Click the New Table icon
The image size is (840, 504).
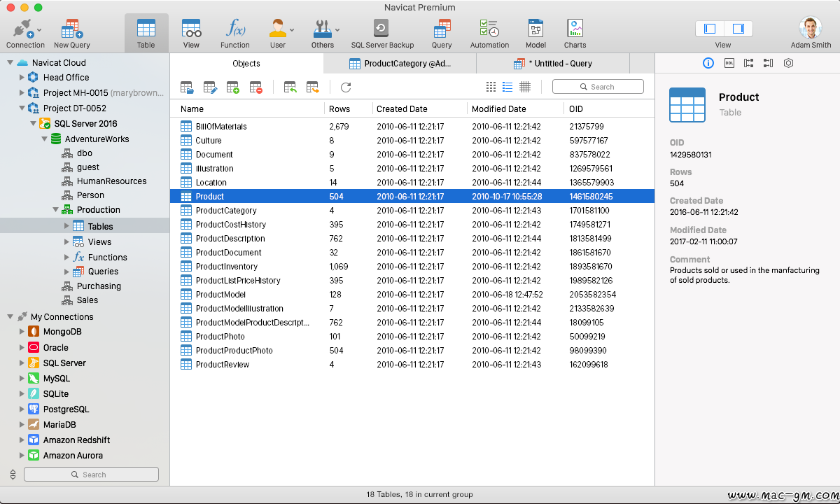233,87
